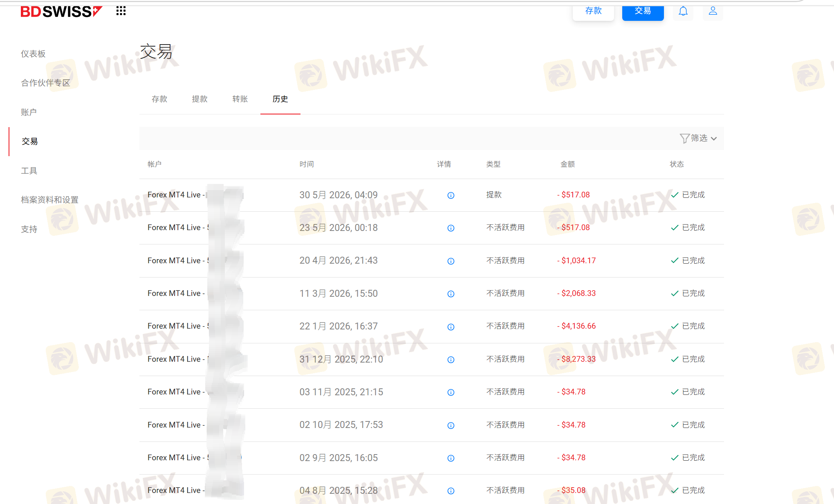Click the - $8,273.33 amount
Screen dimensions: 834x504
coord(576,359)
